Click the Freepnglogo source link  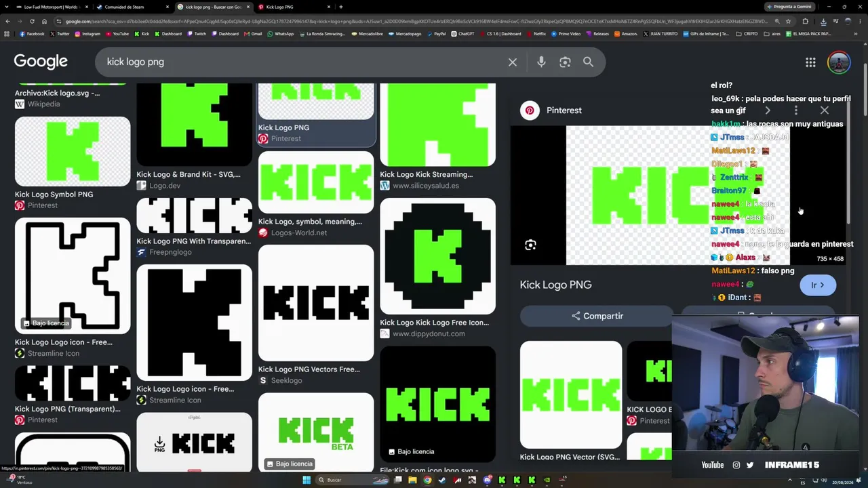(170, 252)
